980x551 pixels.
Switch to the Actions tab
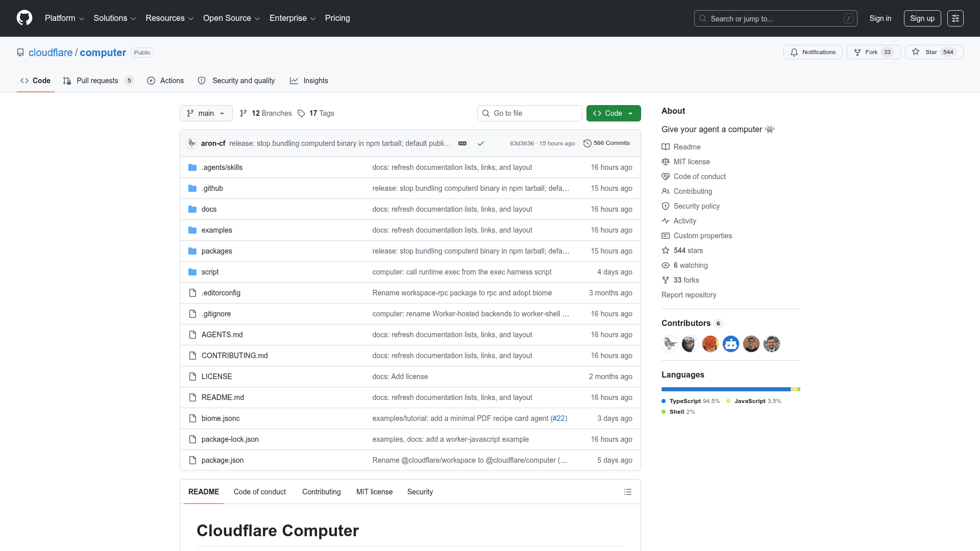point(165,81)
